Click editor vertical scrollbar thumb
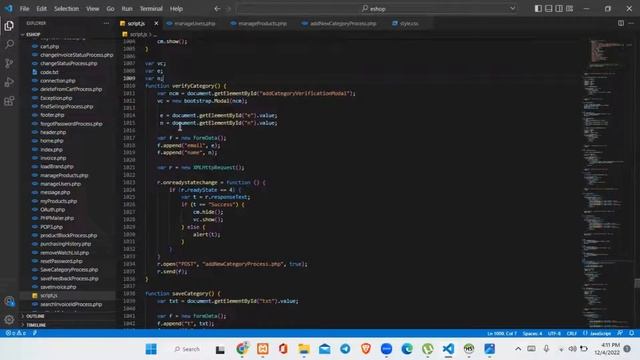Viewport: 640px width, 360px height. [x=637, y=283]
